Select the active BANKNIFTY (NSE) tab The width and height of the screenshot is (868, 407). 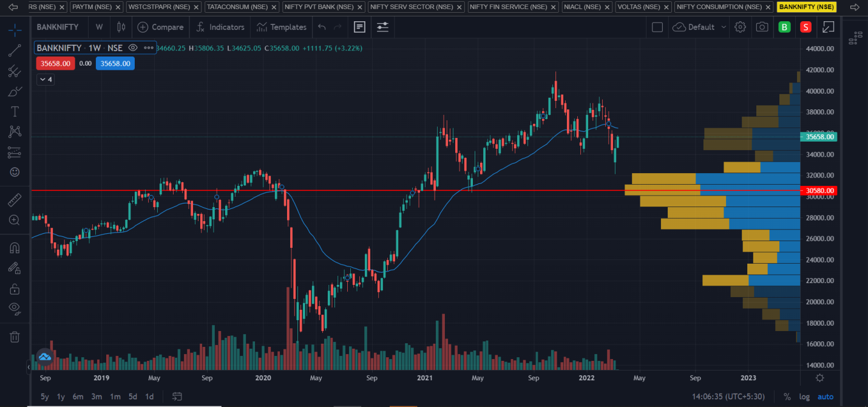(806, 7)
